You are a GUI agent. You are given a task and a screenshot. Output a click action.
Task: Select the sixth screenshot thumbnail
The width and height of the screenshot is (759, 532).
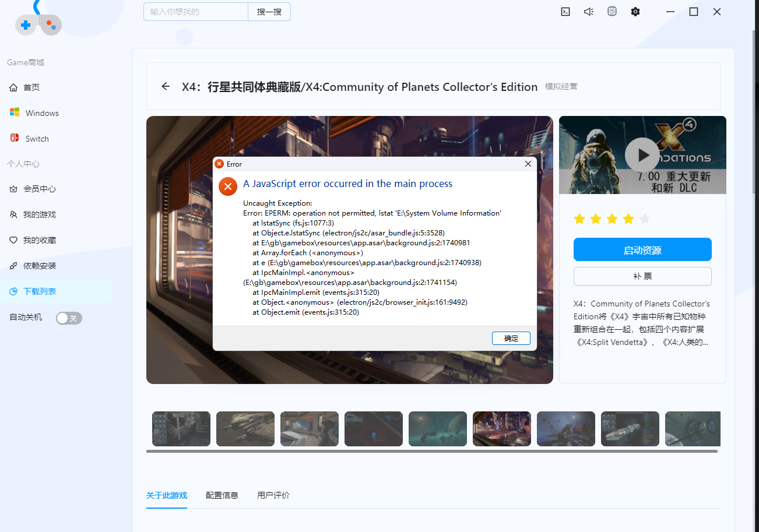pyautogui.click(x=502, y=429)
